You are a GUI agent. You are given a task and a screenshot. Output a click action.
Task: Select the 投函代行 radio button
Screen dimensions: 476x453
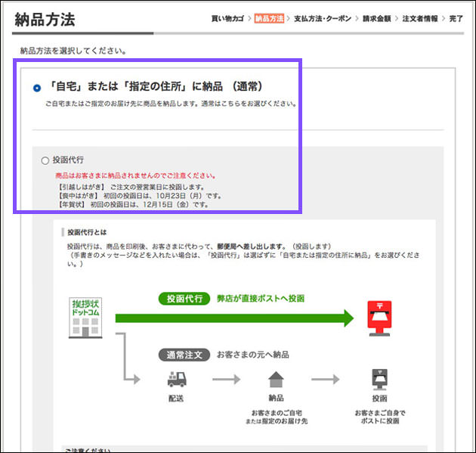click(x=45, y=160)
